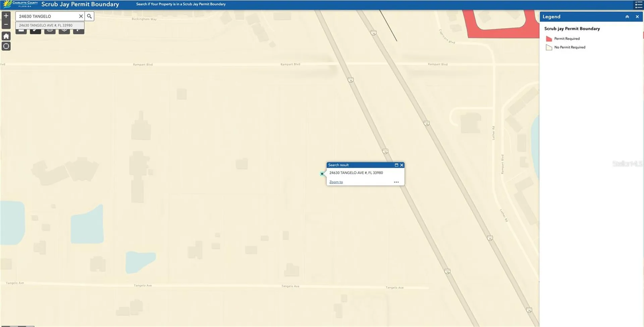The height and width of the screenshot is (327, 644).
Task: Click the My Location target icon
Action: [6, 46]
